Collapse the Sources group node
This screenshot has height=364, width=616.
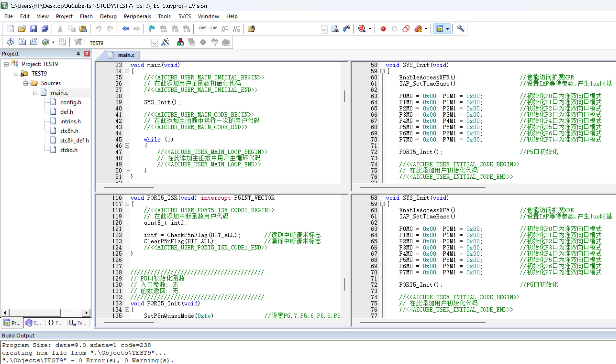[25, 83]
